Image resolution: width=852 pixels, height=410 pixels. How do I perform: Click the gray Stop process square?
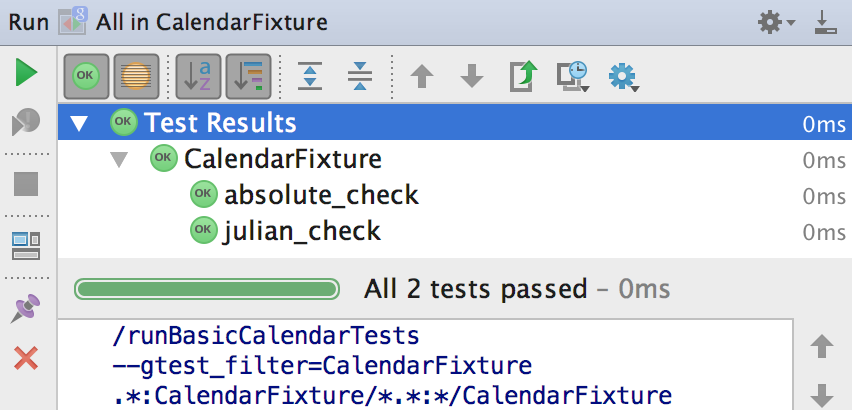coord(26,184)
